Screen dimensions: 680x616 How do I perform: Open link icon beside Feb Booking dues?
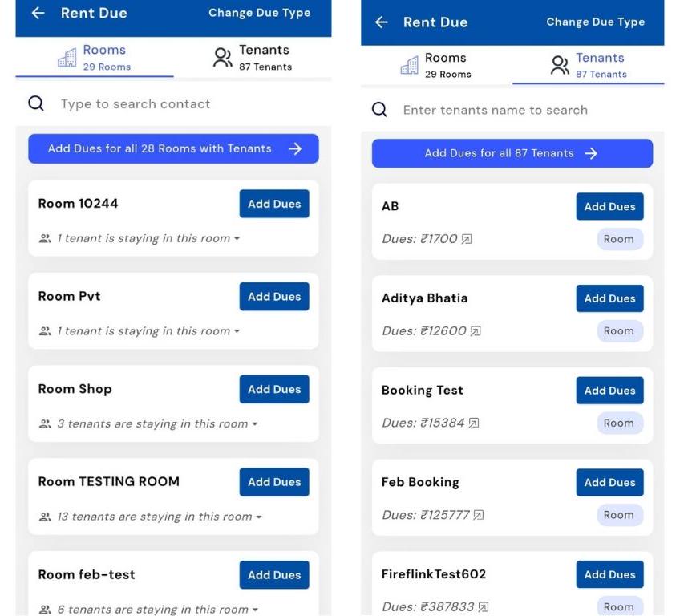click(479, 515)
